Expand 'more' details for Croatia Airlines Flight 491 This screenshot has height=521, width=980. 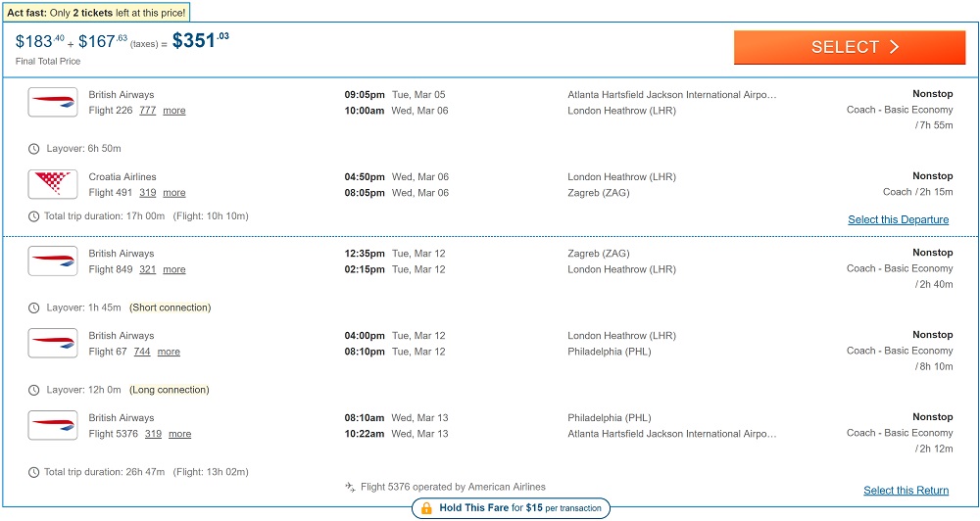point(174,193)
